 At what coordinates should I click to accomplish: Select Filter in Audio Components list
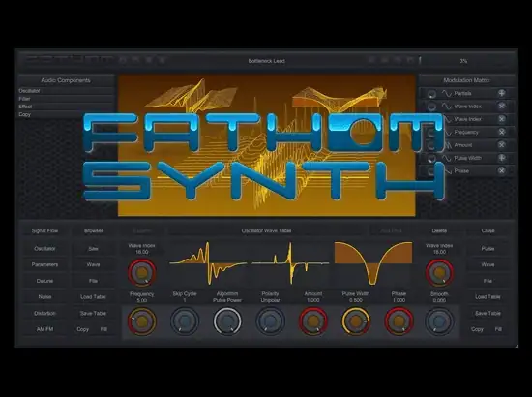coord(66,99)
